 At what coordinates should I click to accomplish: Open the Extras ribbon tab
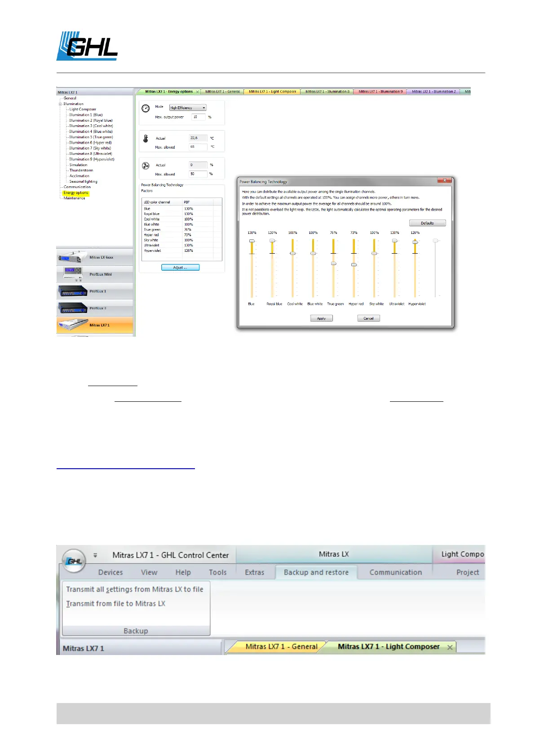click(x=255, y=572)
